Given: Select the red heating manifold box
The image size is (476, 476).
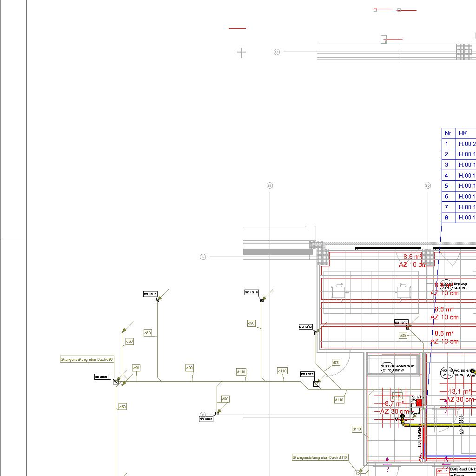Looking at the screenshot, I should click(418, 403).
